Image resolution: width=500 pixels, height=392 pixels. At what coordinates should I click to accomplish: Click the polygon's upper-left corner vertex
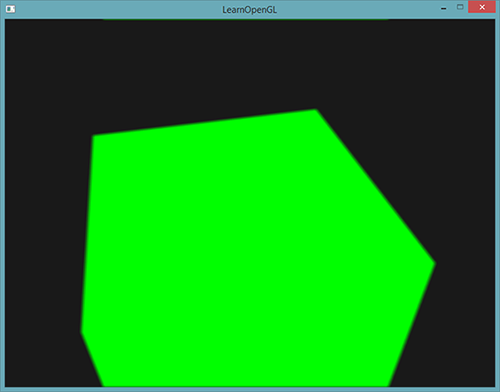pos(94,136)
